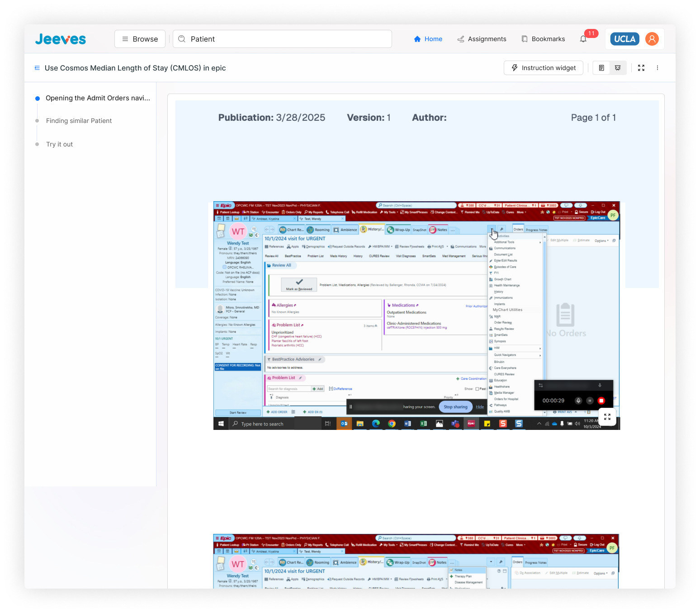Focus the Patient search field
The width and height of the screenshot is (700, 613).
click(282, 39)
